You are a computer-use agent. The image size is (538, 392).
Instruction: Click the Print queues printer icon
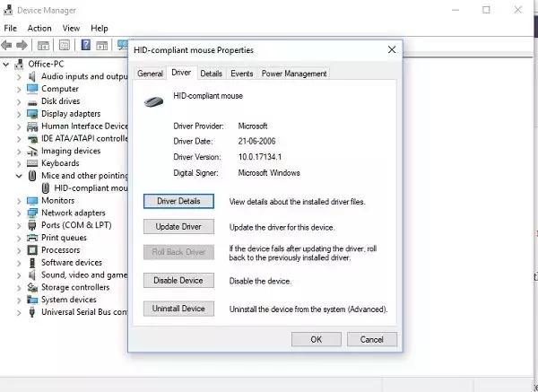(x=32, y=238)
